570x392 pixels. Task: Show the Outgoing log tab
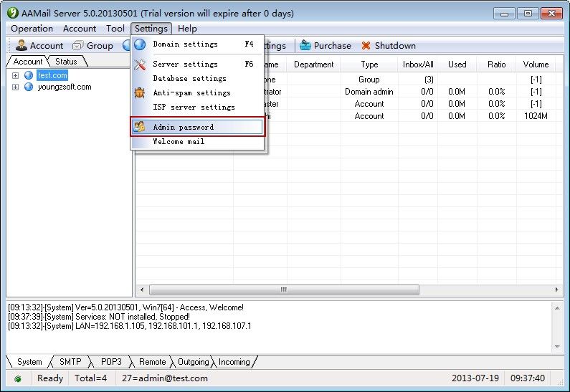(193, 362)
